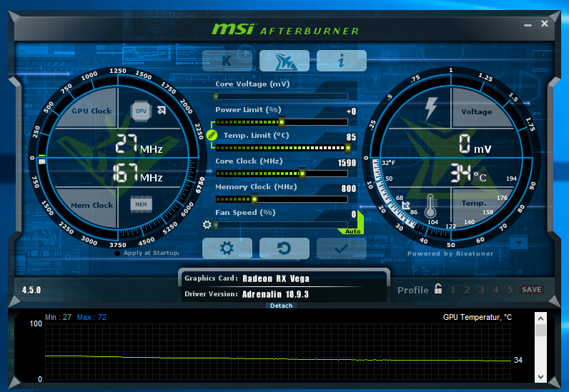Click the profile lock icon
The height and width of the screenshot is (392, 569).
438,289
